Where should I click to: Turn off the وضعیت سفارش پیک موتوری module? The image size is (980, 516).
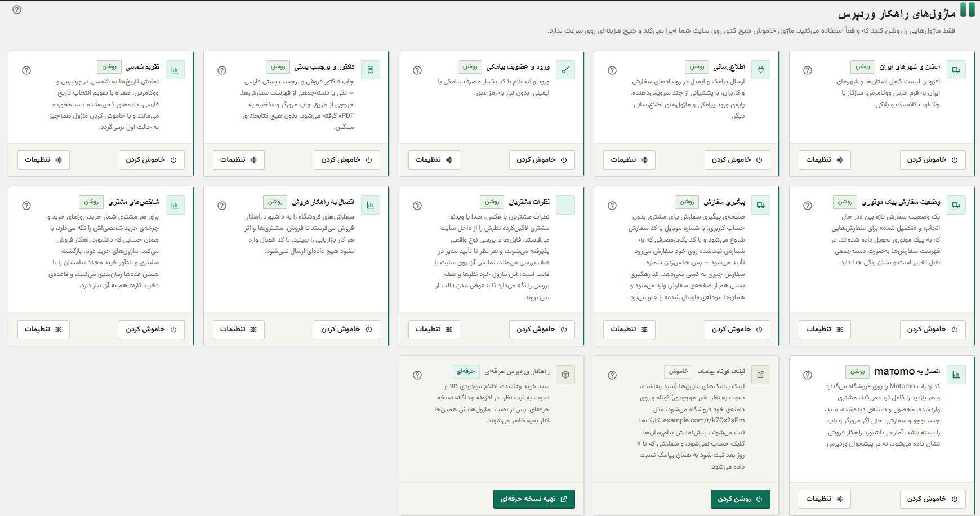click(933, 330)
